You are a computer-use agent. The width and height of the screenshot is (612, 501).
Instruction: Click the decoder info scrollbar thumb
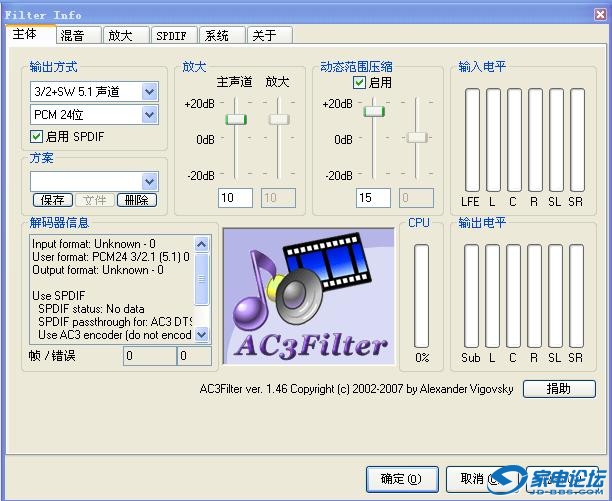(201, 279)
